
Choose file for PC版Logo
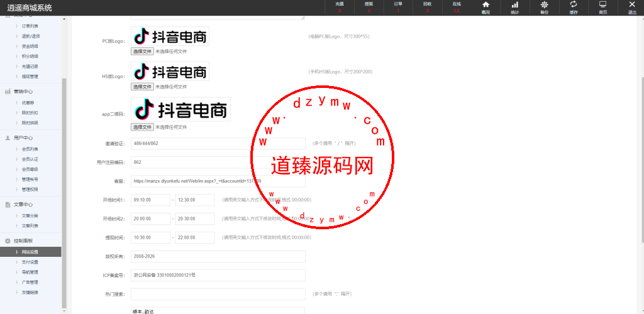(x=143, y=51)
